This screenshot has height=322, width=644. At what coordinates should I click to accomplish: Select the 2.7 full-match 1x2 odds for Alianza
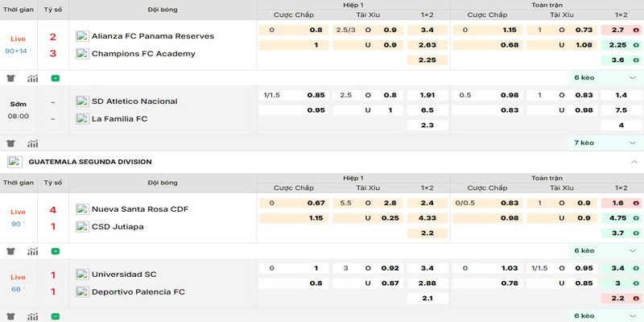[621, 30]
